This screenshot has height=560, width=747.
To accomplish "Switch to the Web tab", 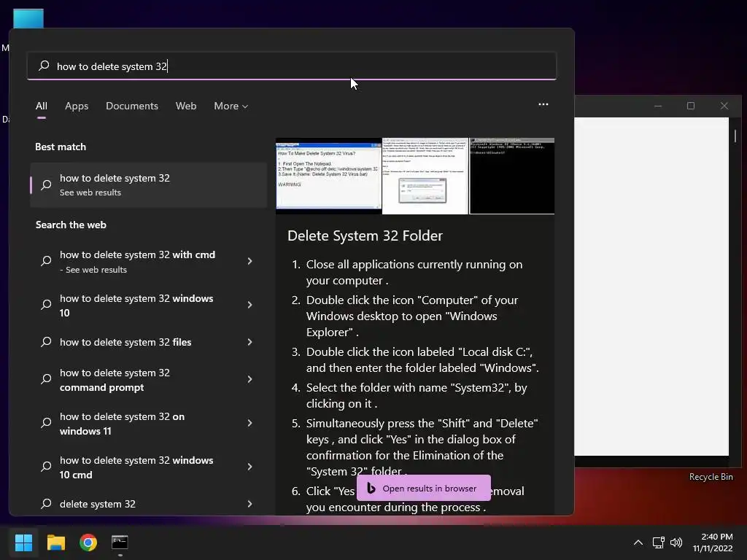I will (186, 106).
